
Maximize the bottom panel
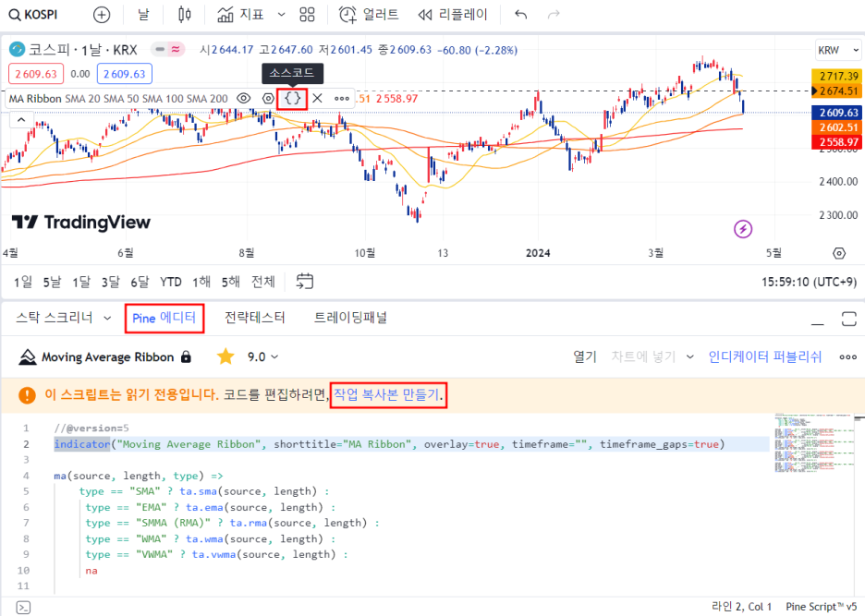(849, 319)
